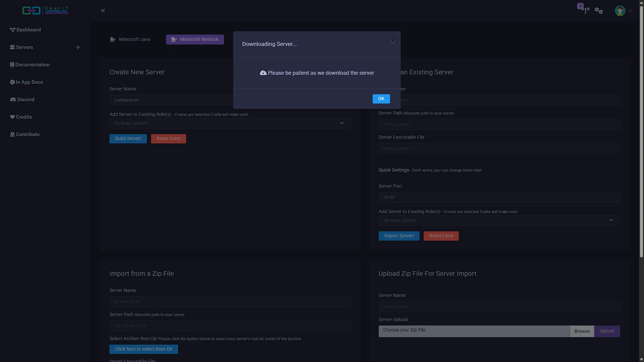Focus the Server Port field showing 19132
Screen dimensions: 644x362
[x=499, y=197]
